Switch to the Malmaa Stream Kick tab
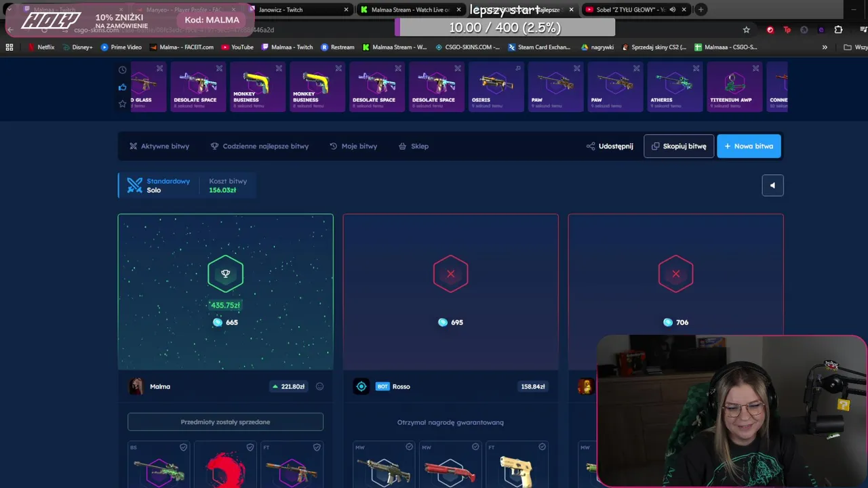This screenshot has height=488, width=868. click(410, 9)
